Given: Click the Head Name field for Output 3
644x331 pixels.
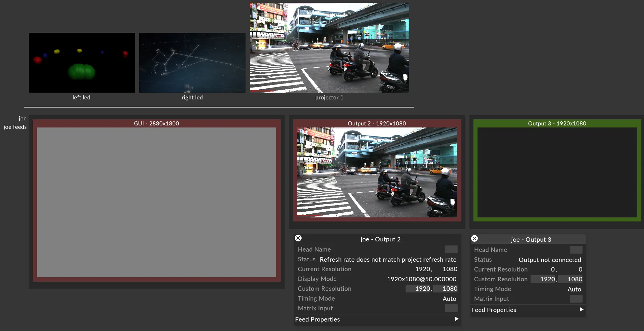Looking at the screenshot, I should click(576, 250).
